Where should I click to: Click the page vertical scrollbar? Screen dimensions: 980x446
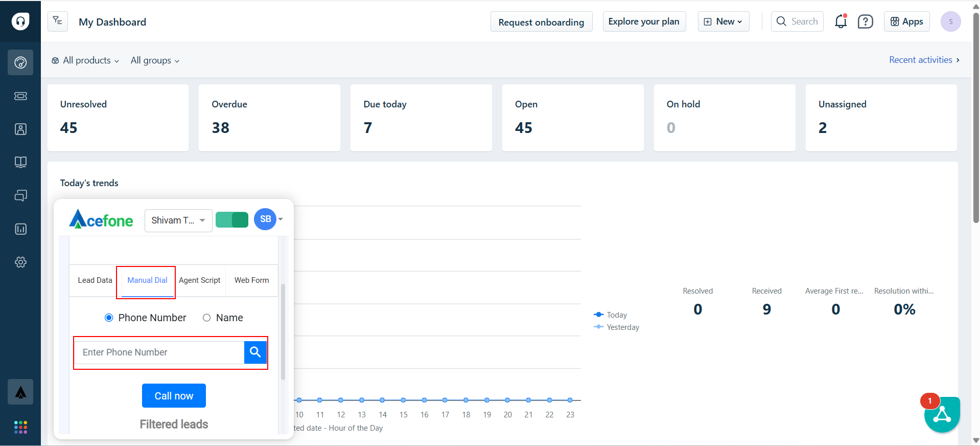[x=976, y=118]
